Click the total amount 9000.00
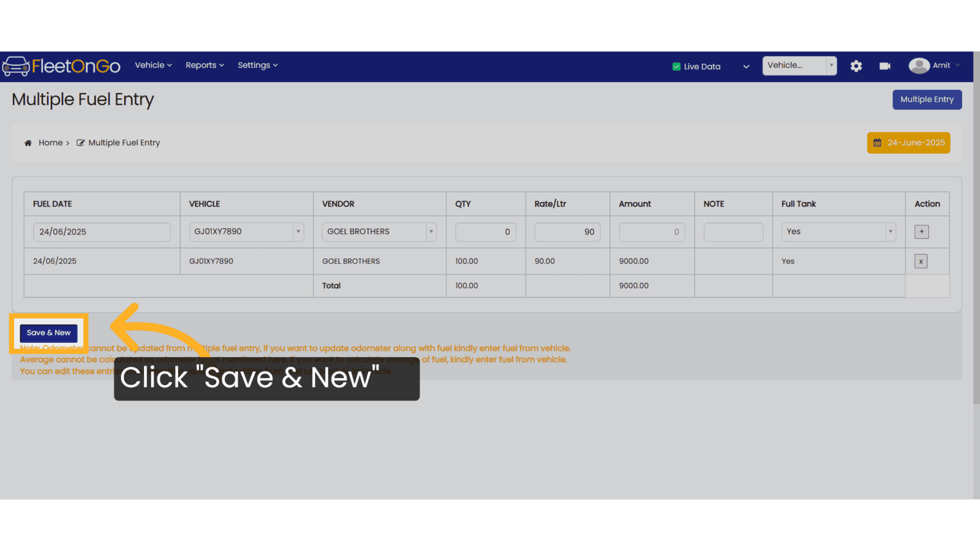Viewport: 980px width, 551px height. pos(633,286)
